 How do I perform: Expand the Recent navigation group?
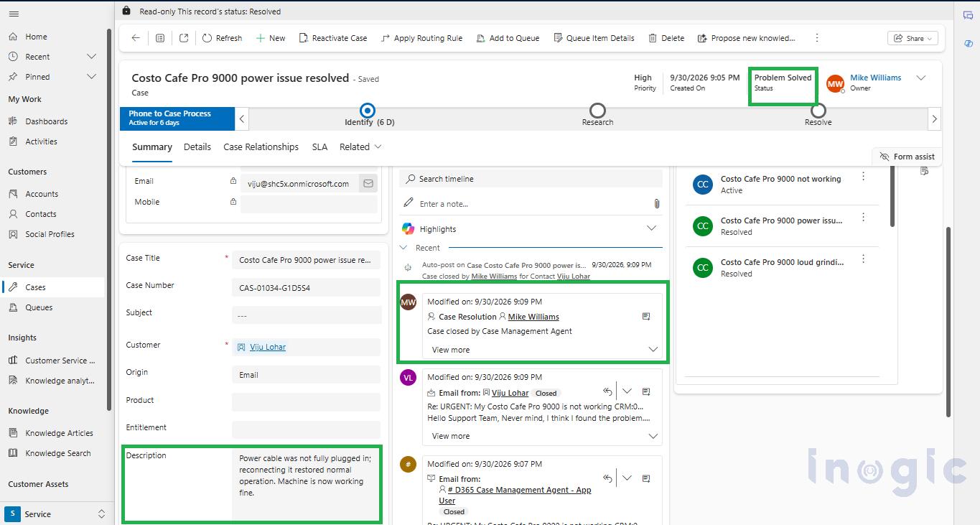pyautogui.click(x=92, y=57)
